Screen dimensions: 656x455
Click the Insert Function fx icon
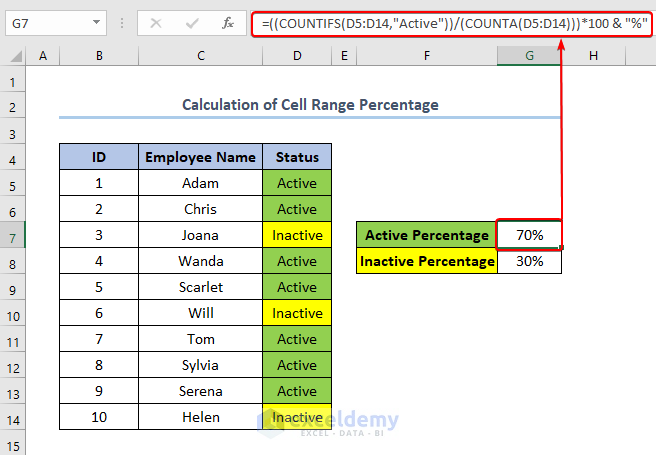coord(227,22)
